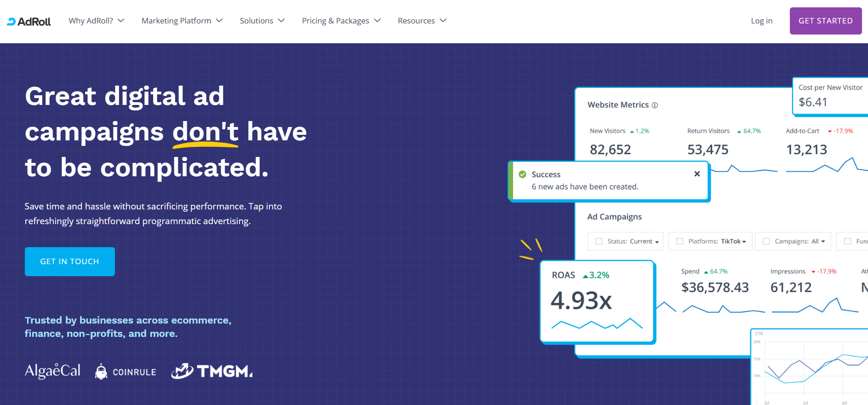
Task: Click the Impressions 61,212 value
Action: 791,288
